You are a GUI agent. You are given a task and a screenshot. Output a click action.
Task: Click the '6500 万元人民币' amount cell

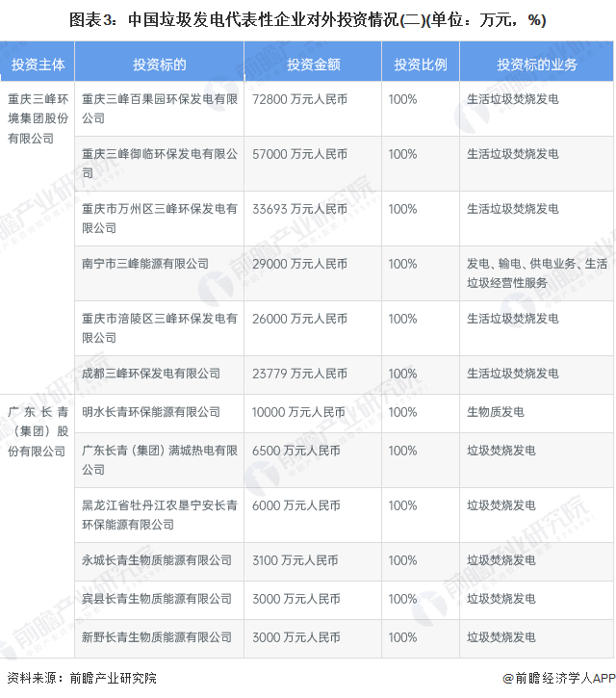pyautogui.click(x=295, y=451)
